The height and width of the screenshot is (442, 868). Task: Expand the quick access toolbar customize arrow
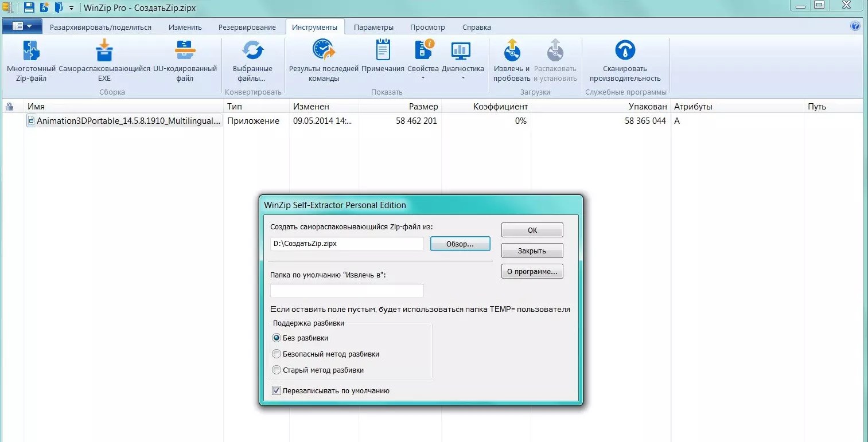click(72, 8)
